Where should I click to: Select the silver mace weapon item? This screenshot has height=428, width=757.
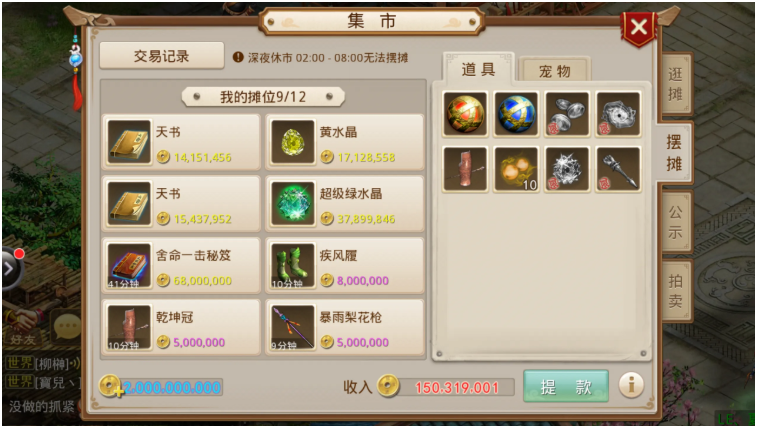pos(618,169)
